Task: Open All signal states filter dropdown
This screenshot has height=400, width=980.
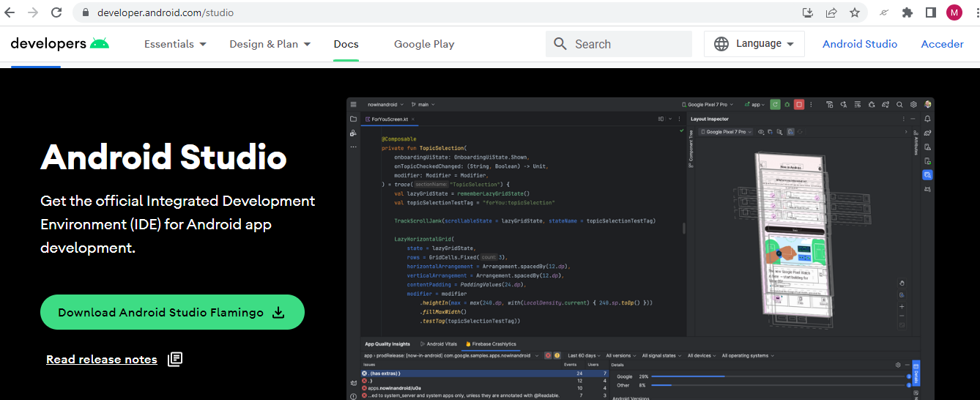Action: tap(661, 355)
